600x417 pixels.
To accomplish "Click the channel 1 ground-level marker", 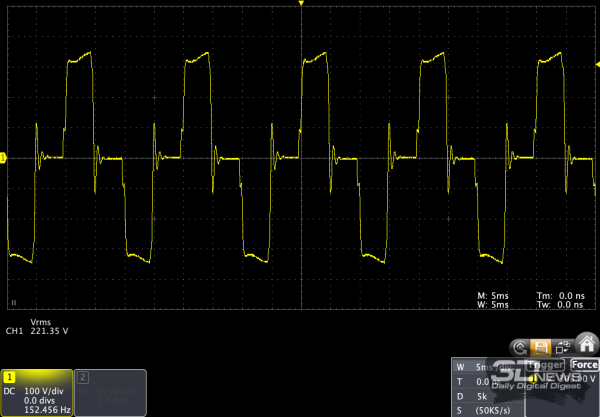I will tap(3, 158).
